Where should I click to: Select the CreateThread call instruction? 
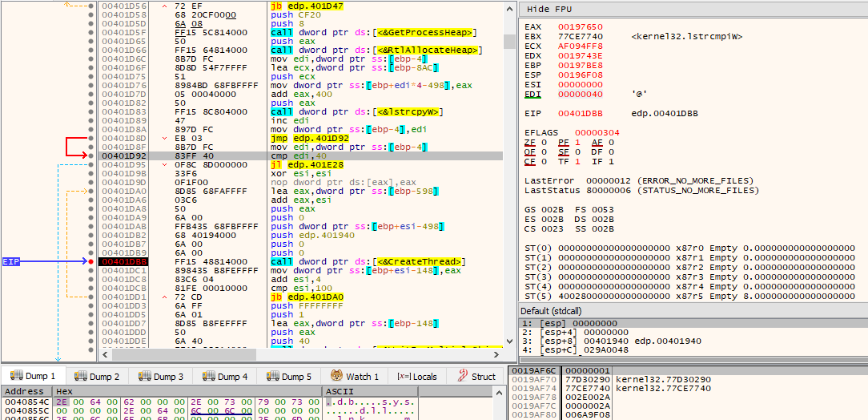(x=299, y=261)
